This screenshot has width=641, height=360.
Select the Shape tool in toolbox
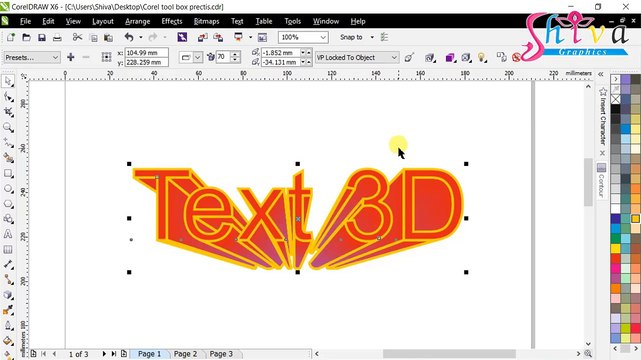point(8,97)
